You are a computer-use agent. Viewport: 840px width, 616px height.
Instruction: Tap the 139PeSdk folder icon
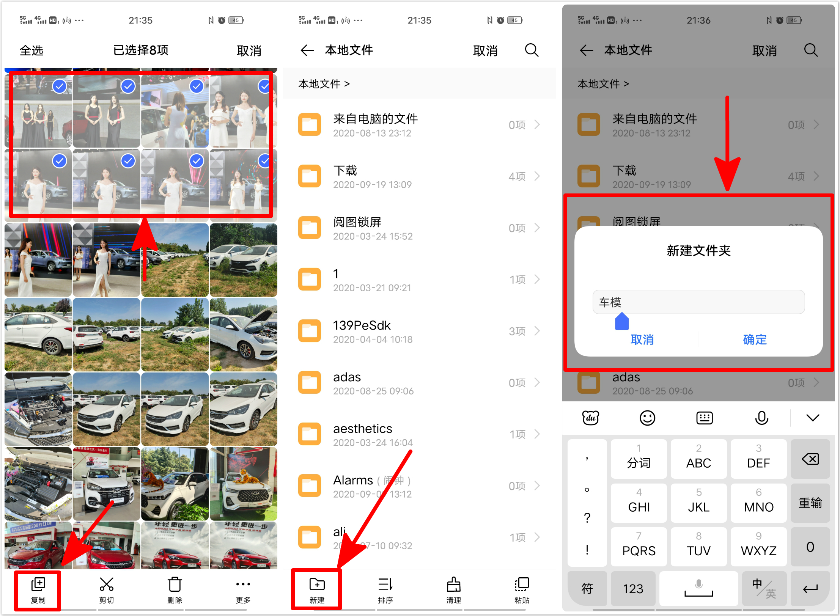coord(309,331)
